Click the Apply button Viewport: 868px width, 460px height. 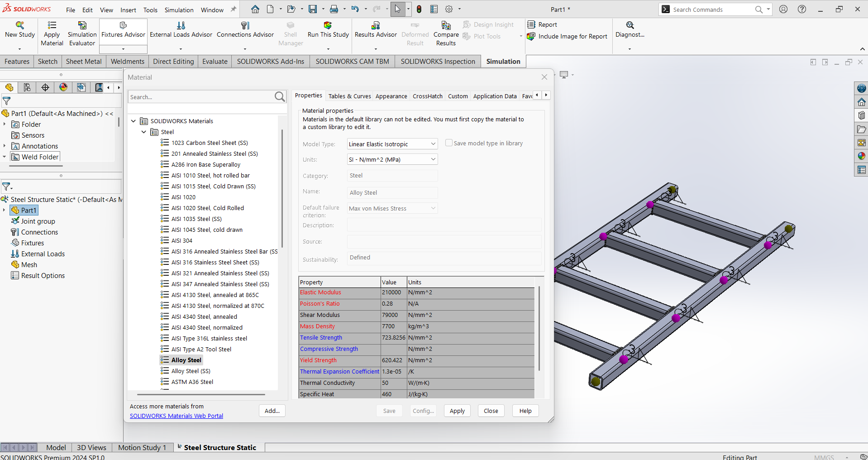tap(457, 411)
